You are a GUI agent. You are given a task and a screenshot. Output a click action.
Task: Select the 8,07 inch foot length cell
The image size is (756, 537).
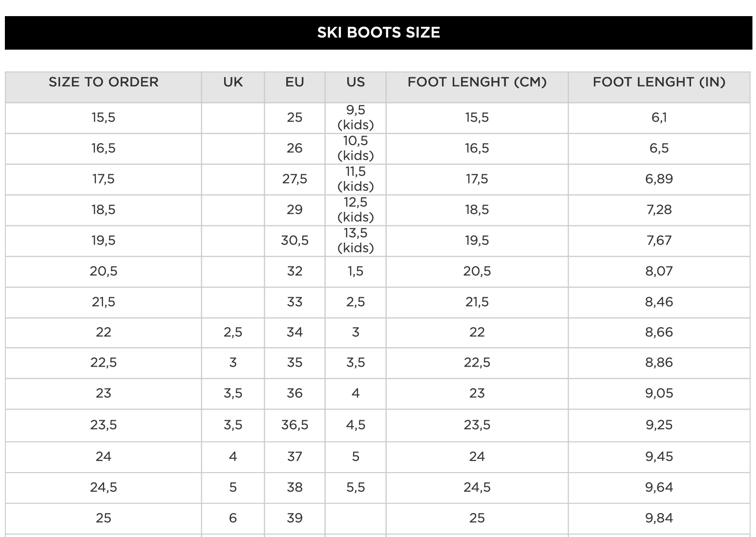click(659, 271)
